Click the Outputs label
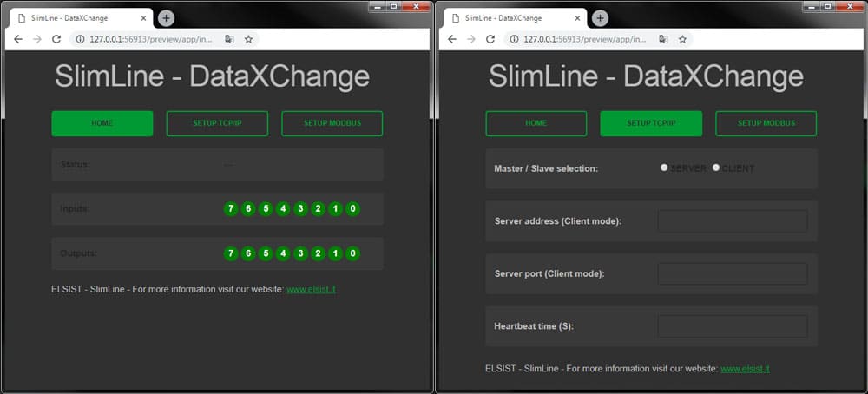The height and width of the screenshot is (394, 868). point(79,253)
